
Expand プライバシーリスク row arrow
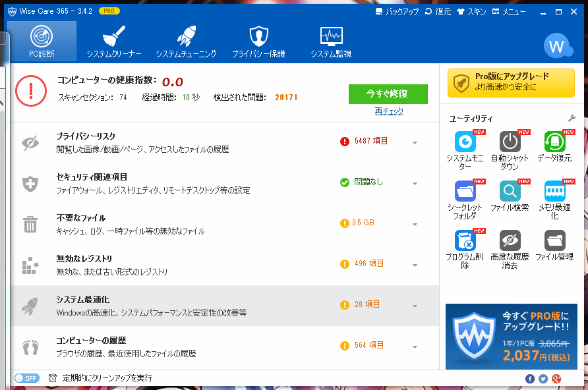click(x=415, y=143)
